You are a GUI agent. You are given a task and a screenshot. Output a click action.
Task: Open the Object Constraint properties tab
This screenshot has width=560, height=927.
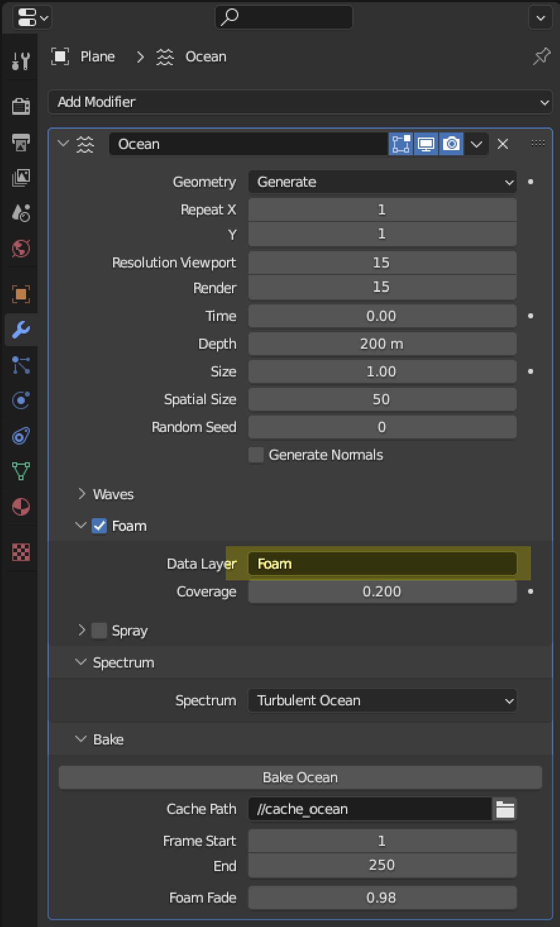click(x=21, y=436)
